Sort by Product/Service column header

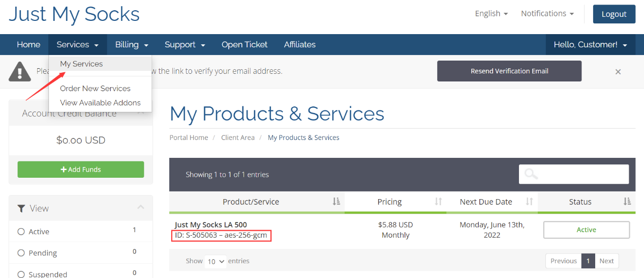click(x=257, y=202)
